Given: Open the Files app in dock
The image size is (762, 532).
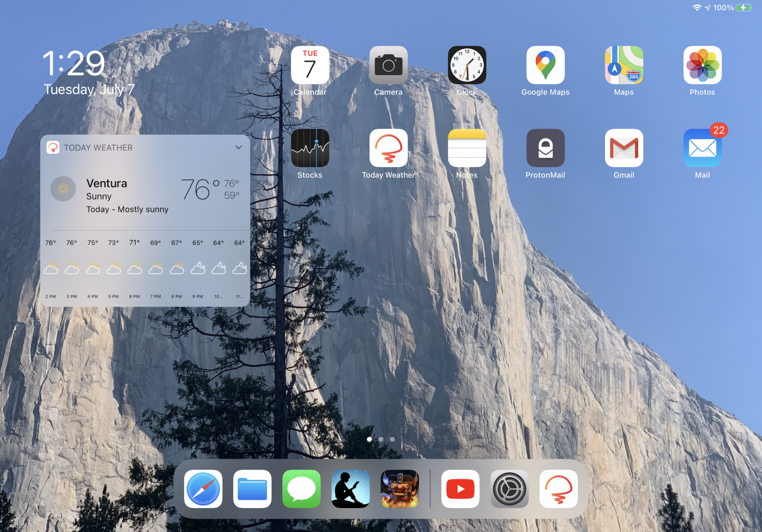Looking at the screenshot, I should coord(252,489).
